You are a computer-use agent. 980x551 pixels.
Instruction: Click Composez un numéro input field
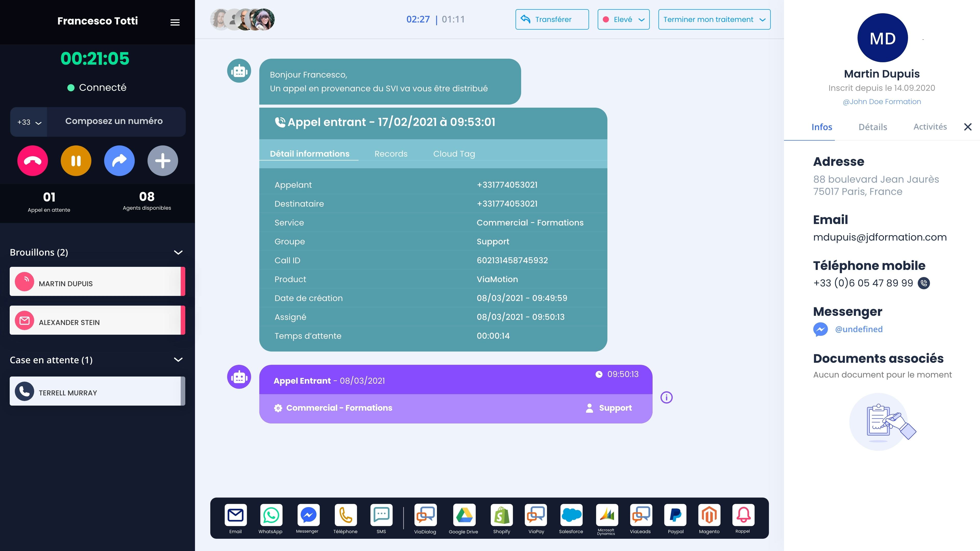tap(114, 122)
